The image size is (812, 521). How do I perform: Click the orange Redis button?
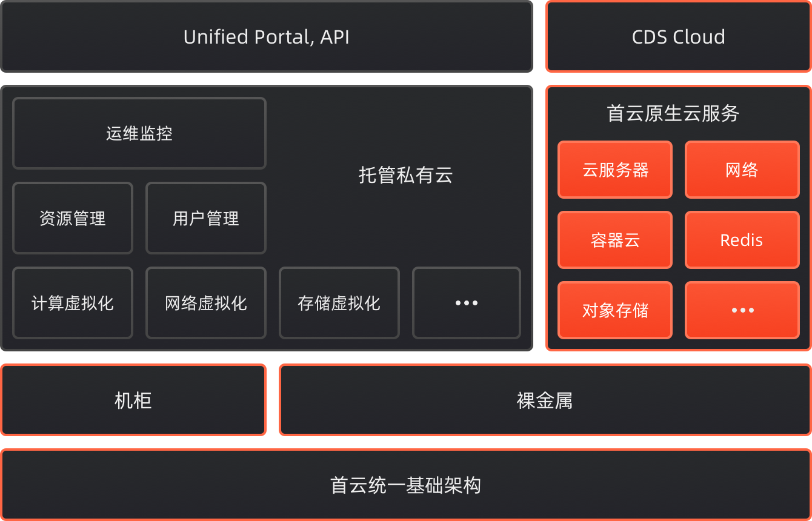[742, 240]
